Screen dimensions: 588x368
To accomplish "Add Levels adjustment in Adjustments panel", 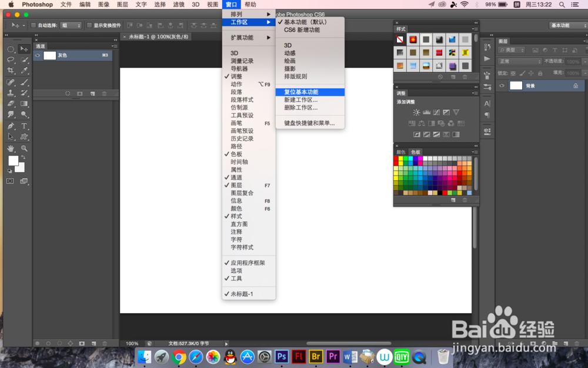I will 426,112.
